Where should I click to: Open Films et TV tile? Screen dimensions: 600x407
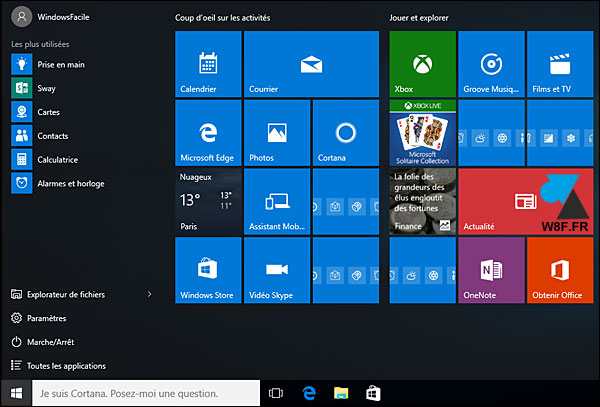point(560,64)
